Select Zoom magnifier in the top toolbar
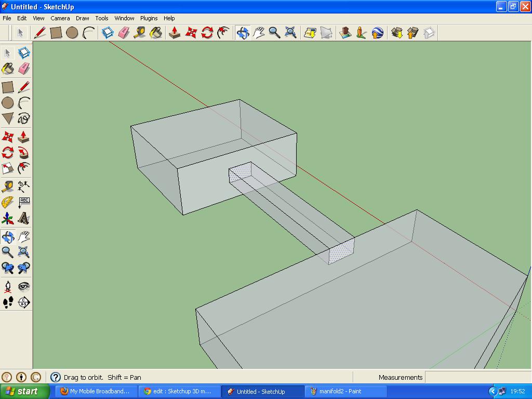The image size is (532, 399). click(x=274, y=33)
